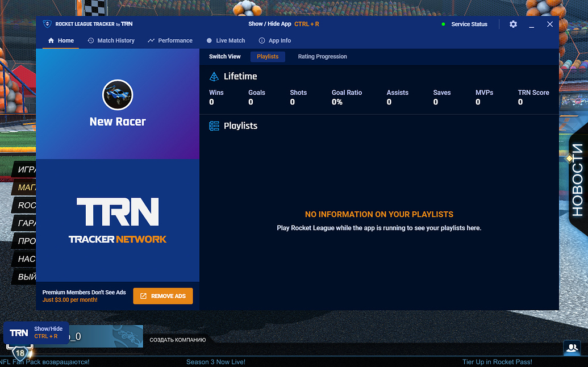This screenshot has height=367, width=588.
Task: Click the Show / Hide App hotkey text
Action: (283, 24)
